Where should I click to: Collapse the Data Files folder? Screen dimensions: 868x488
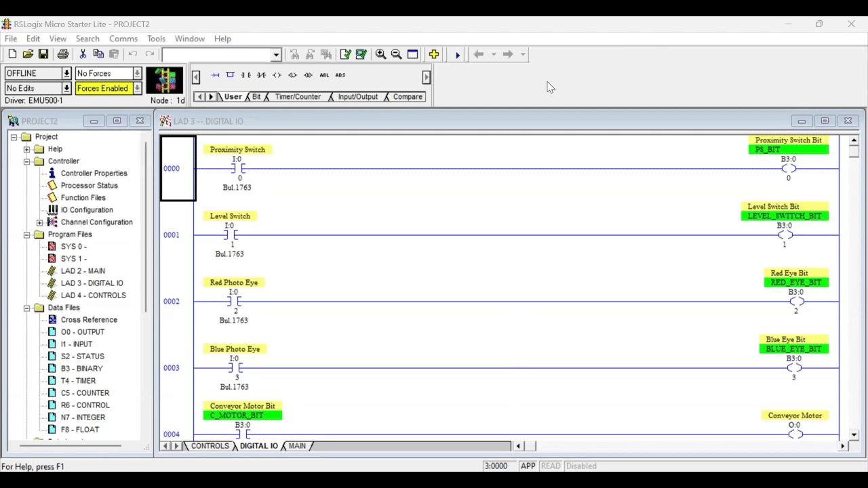pyautogui.click(x=26, y=308)
